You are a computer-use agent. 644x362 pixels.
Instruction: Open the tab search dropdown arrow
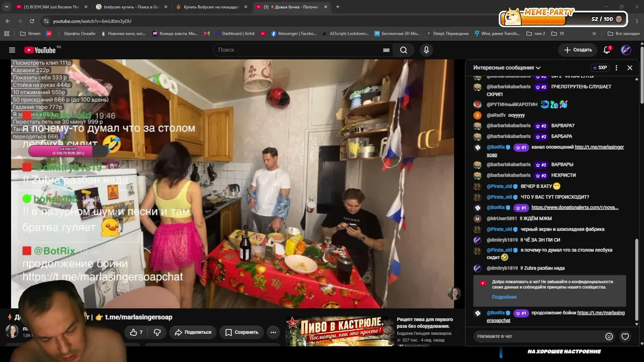(7, 7)
